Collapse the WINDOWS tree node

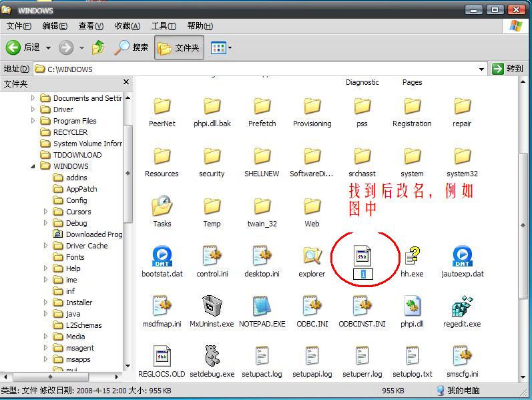pyautogui.click(x=33, y=166)
